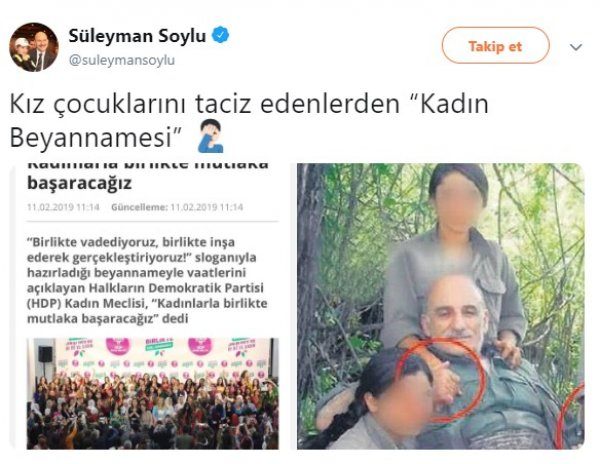
Task: Click the partial red circle at photo's right edge
Action: pyautogui.click(x=570, y=415)
